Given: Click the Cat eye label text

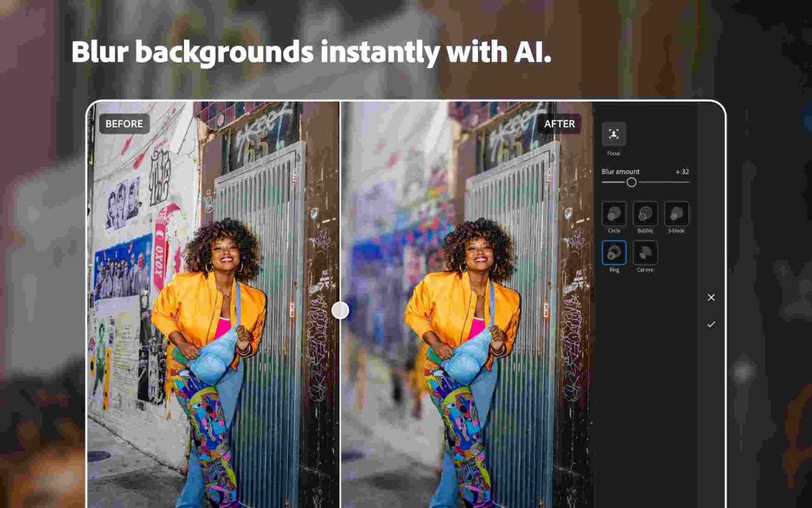Looking at the screenshot, I should click(645, 269).
